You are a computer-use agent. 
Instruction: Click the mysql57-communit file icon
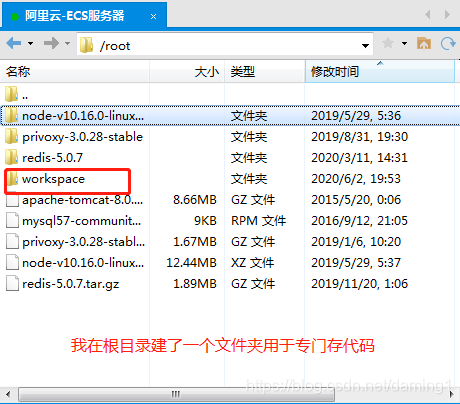click(x=12, y=221)
